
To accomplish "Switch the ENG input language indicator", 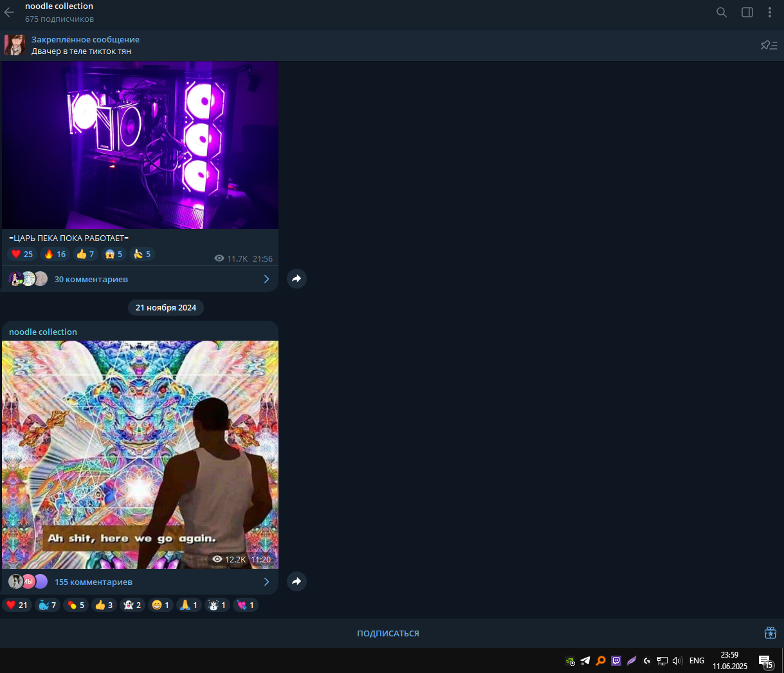I will click(x=697, y=661).
